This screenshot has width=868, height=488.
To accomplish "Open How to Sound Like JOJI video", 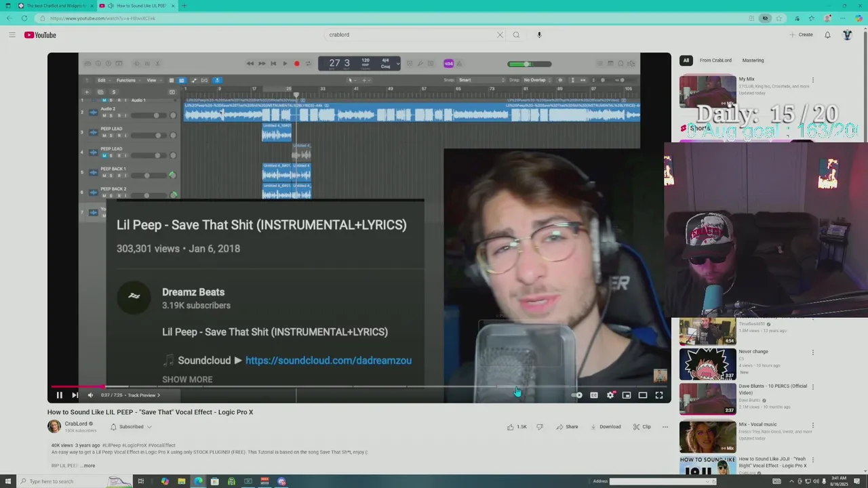I will click(707, 466).
